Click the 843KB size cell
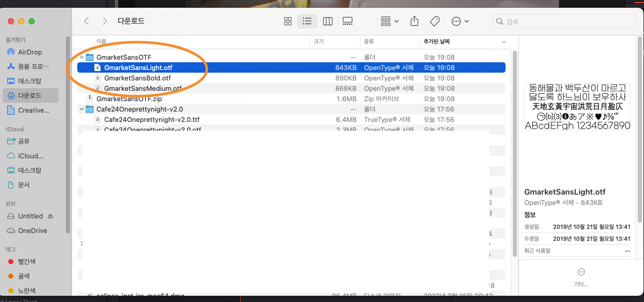This screenshot has height=302, width=644. 346,67
